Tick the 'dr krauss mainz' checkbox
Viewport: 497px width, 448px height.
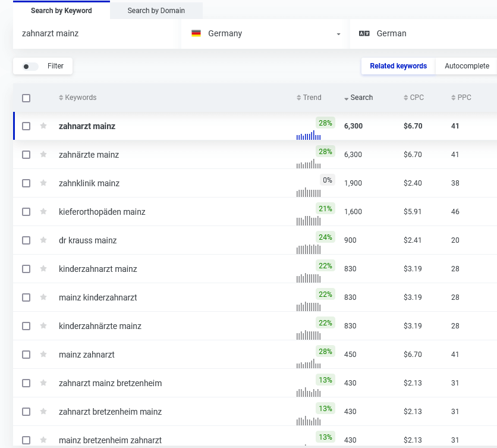[26, 240]
